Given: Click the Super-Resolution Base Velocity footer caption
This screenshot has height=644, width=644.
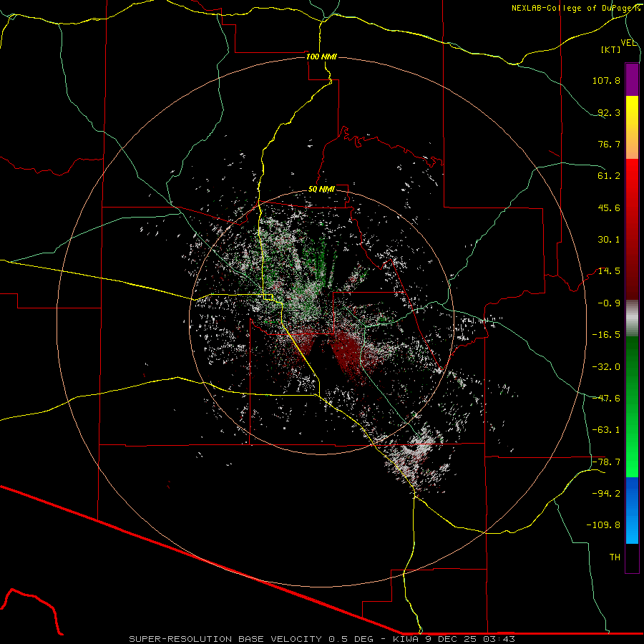Looking at the screenshot, I should click(322, 639).
